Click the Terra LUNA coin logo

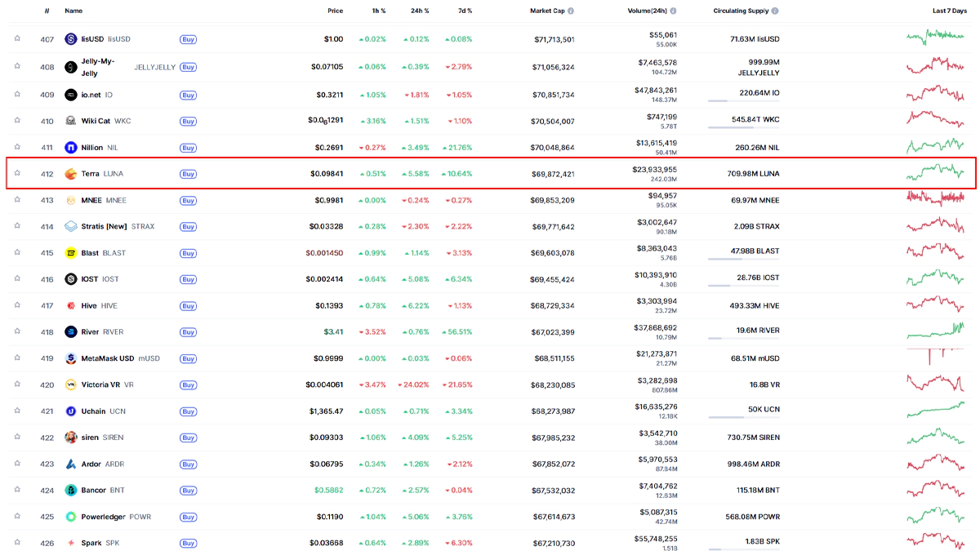tap(71, 174)
